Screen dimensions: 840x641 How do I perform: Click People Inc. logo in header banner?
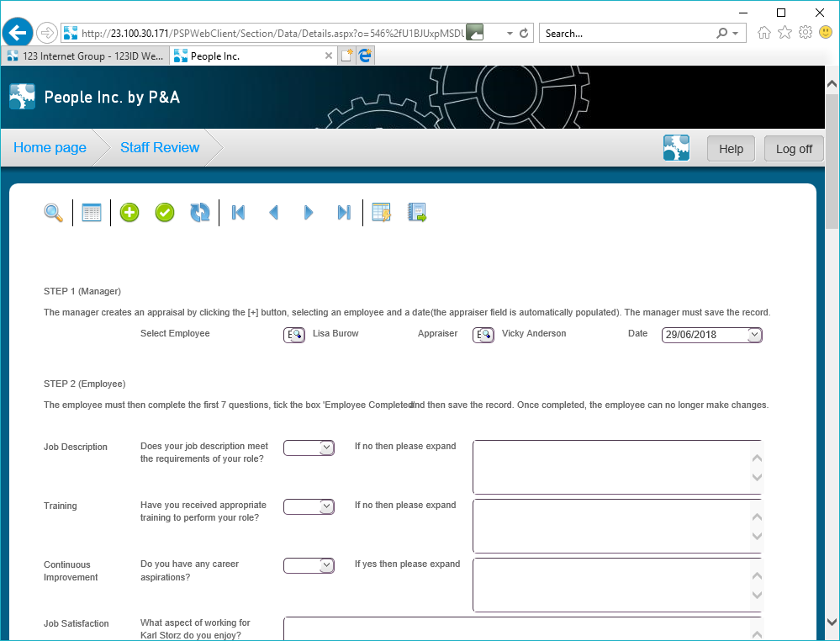[23, 97]
